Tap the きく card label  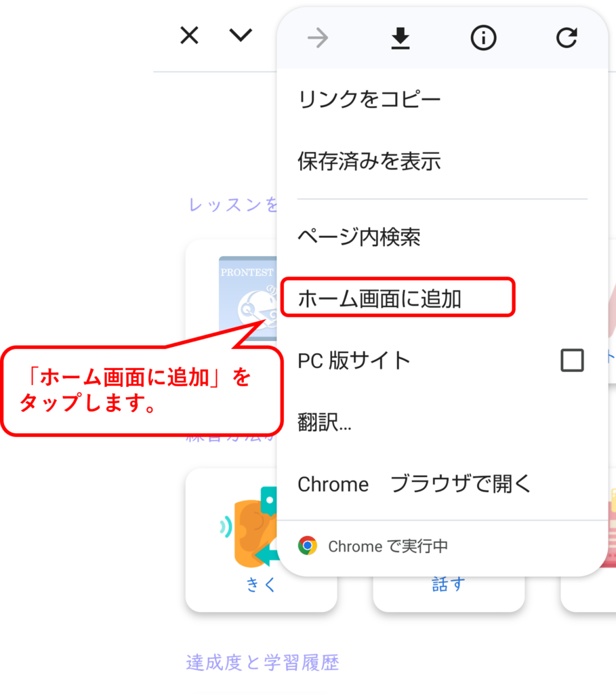261,584
